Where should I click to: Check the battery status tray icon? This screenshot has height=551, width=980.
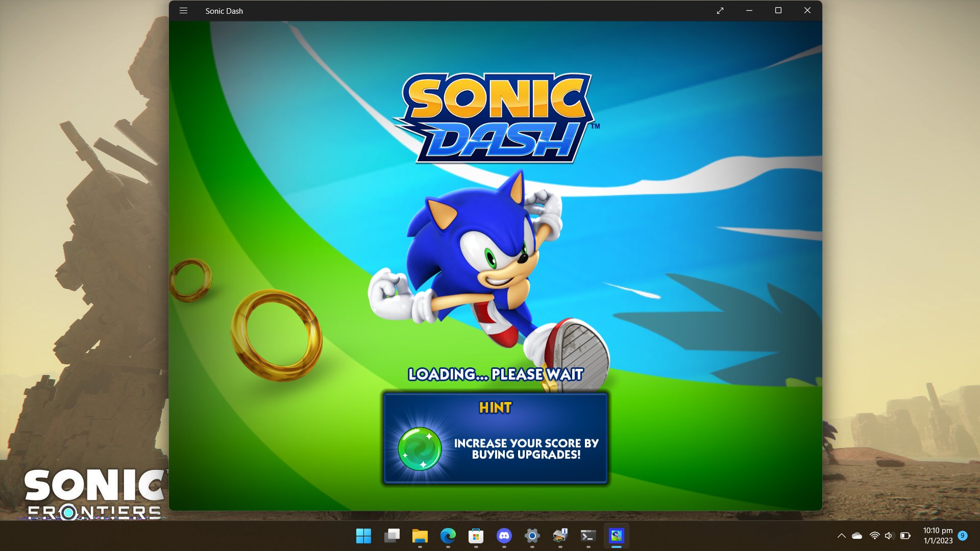(x=905, y=536)
